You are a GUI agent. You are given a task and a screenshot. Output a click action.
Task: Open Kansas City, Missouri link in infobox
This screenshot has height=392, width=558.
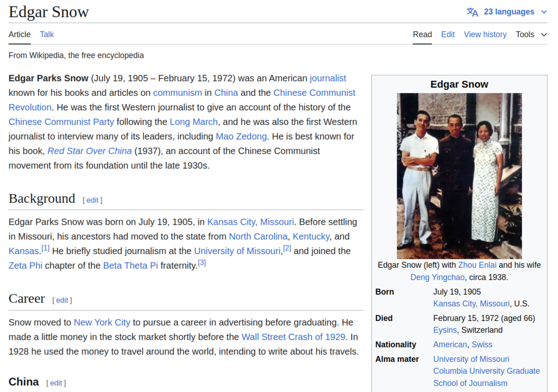[471, 304]
